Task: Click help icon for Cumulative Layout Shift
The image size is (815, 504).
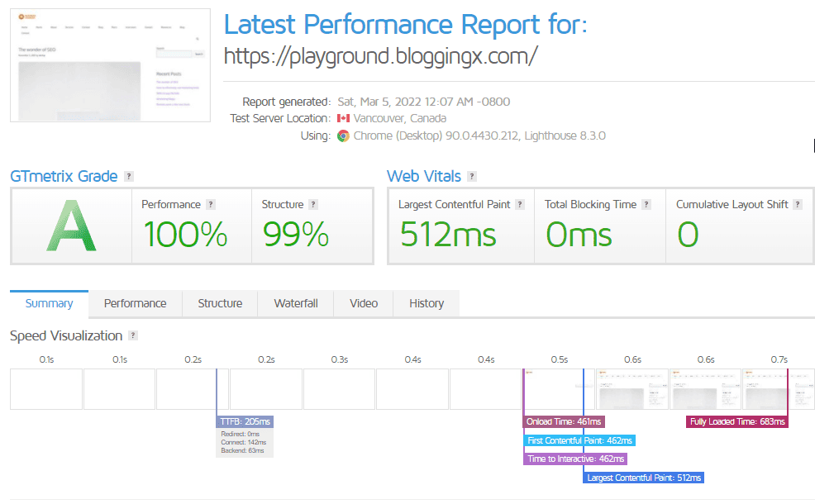Action: tap(798, 205)
